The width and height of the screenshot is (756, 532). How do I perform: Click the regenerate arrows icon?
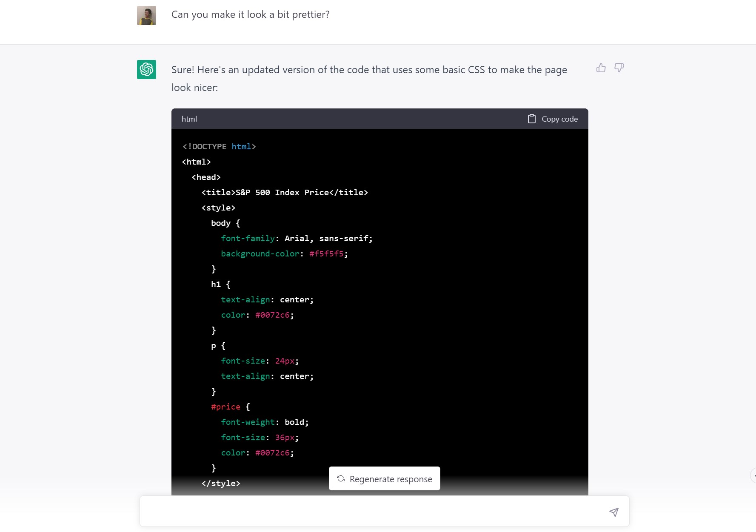(341, 478)
